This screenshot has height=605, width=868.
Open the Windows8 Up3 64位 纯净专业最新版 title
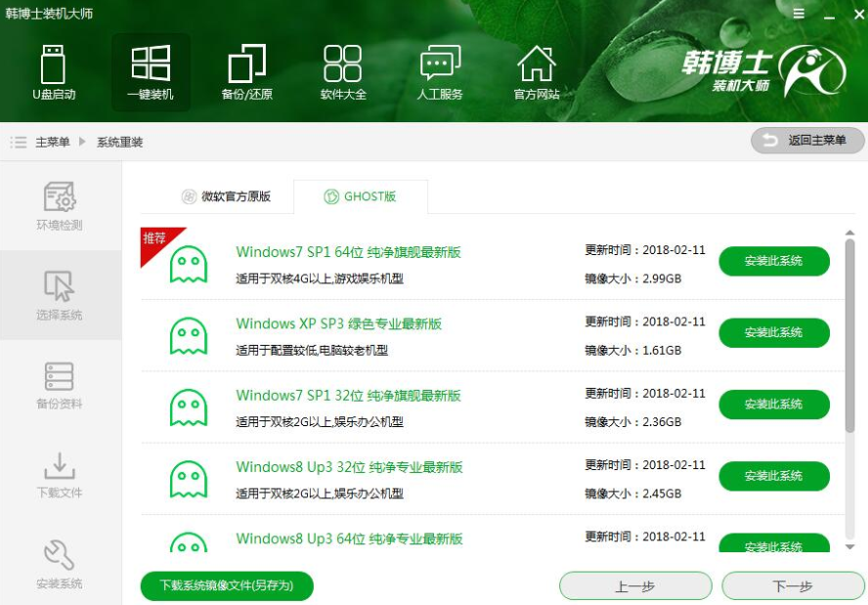click(349, 540)
